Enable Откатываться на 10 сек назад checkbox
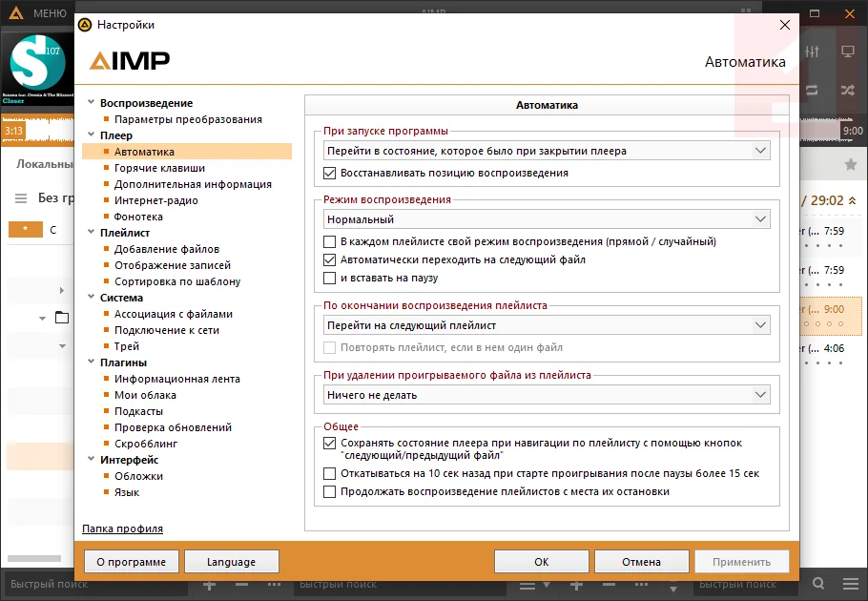Viewport: 868px width, 601px height. pyautogui.click(x=329, y=473)
